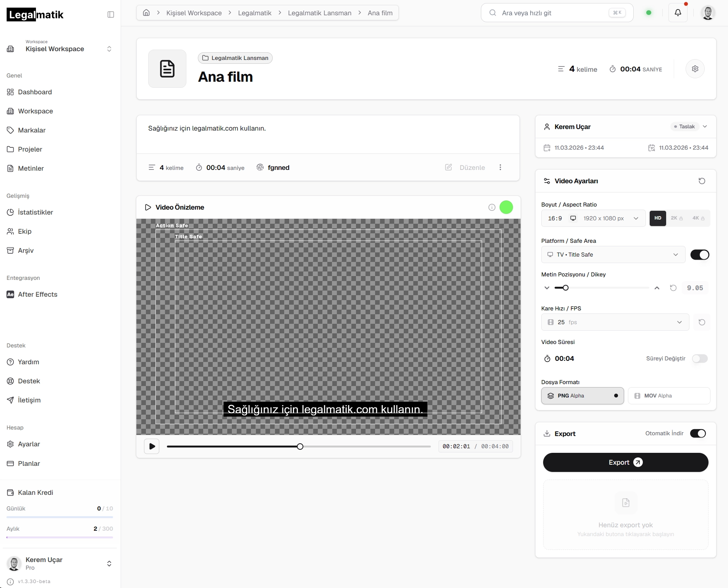Image resolution: width=728 pixels, height=588 pixels.
Task: Expand the 25 fps frame rate dropdown
Action: click(x=615, y=322)
